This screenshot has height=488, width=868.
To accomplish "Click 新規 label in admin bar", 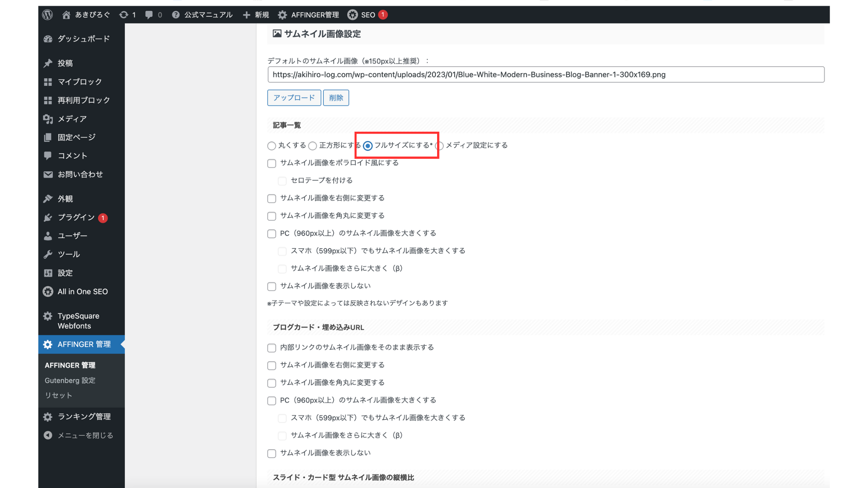I will point(262,15).
